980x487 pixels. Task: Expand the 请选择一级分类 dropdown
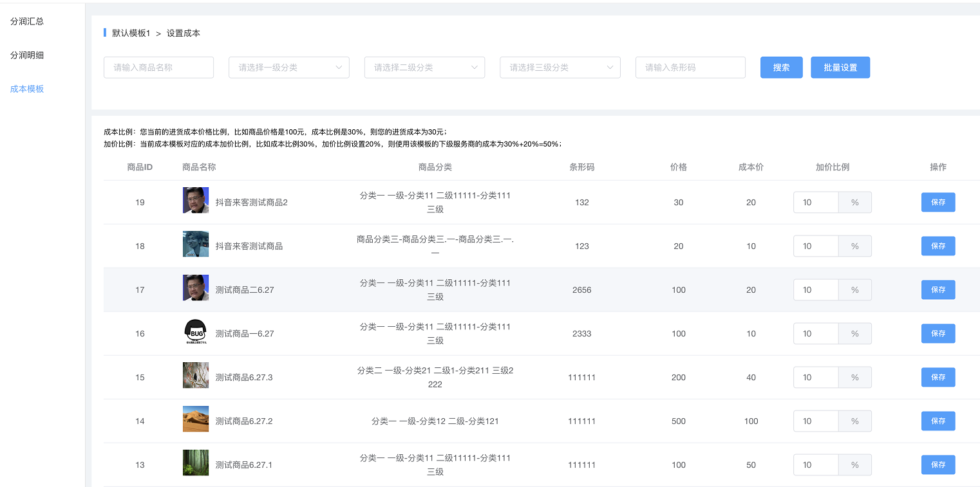point(288,68)
